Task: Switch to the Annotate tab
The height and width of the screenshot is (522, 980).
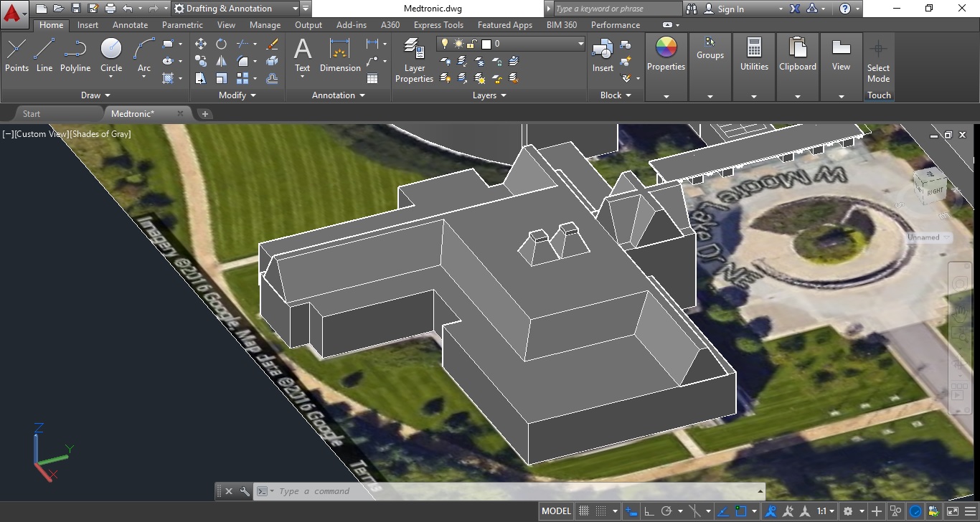Action: pos(130,24)
